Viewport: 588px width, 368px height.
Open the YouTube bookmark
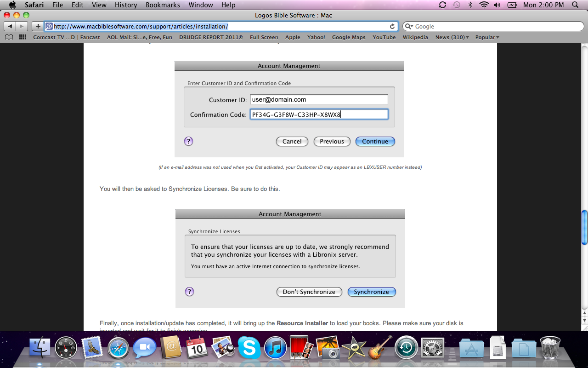point(384,37)
